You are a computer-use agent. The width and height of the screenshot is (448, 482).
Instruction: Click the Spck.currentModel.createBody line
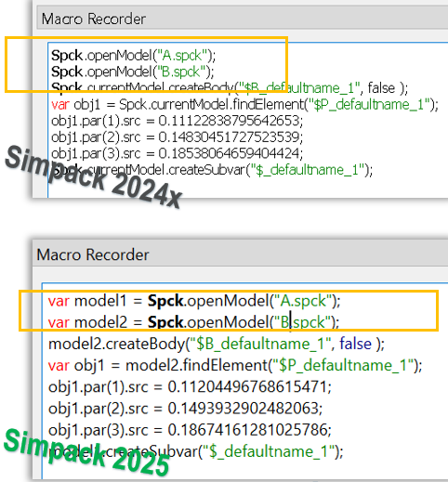[x=230, y=88]
